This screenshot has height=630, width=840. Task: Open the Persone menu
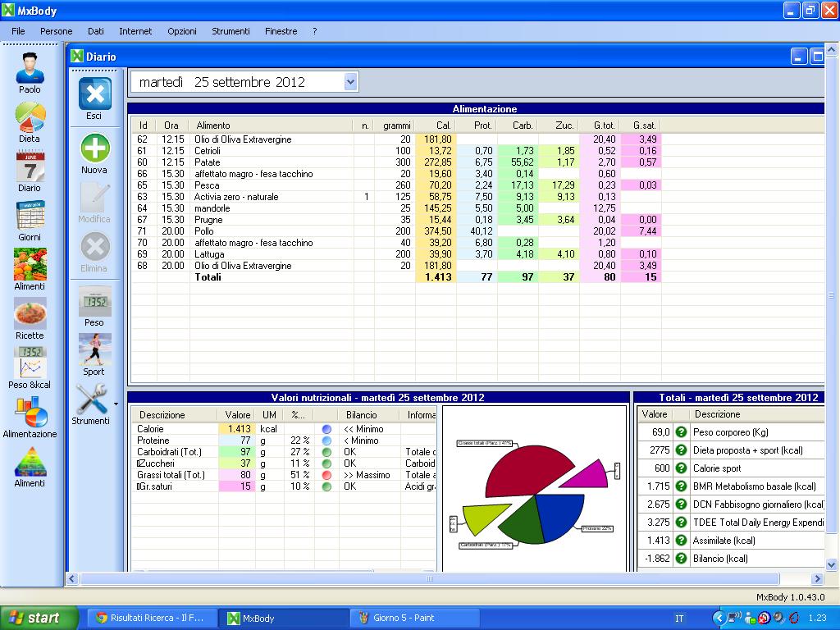pos(57,31)
